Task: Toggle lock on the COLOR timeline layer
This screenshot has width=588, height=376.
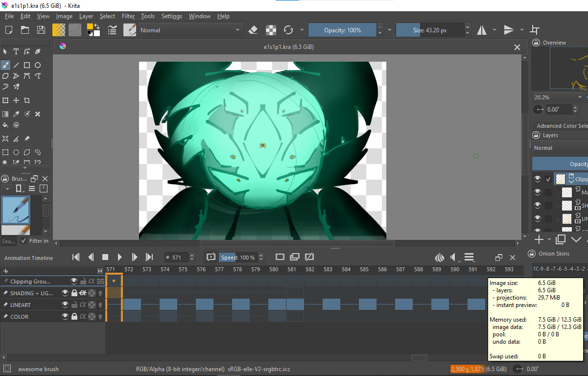Action: (74, 317)
